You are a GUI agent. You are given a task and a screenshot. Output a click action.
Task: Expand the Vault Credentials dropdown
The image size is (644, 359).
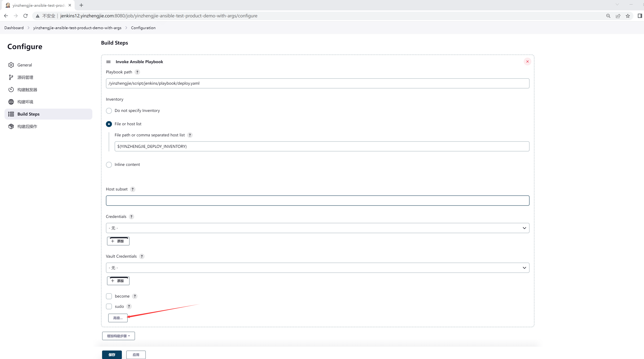(317, 268)
